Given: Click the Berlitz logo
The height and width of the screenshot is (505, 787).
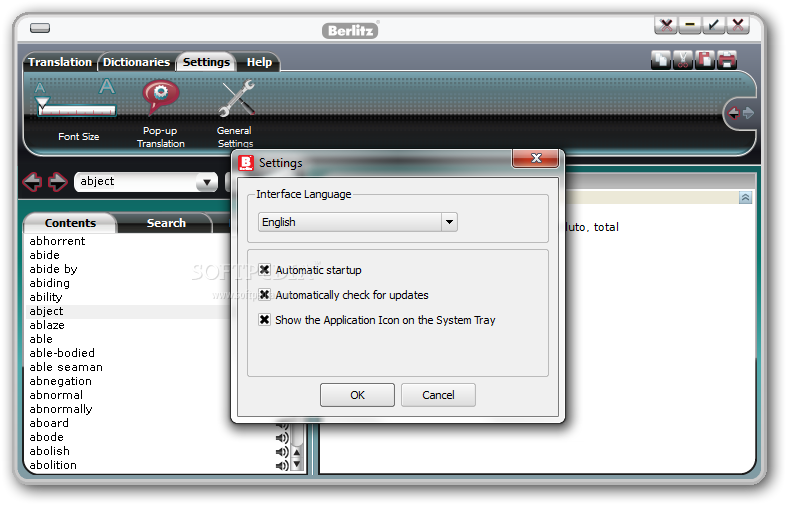Looking at the screenshot, I should click(350, 31).
